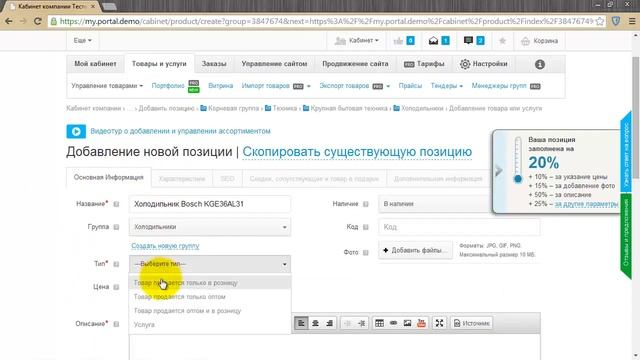Bookmark page with star in address bar
Image resolution: width=640 pixels, height=360 pixels.
600,21
